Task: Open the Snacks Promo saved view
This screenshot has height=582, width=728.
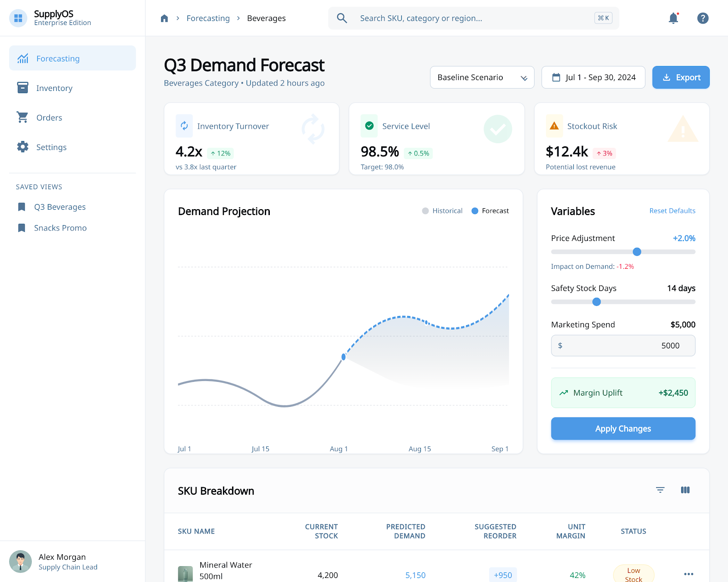Action: tap(60, 227)
